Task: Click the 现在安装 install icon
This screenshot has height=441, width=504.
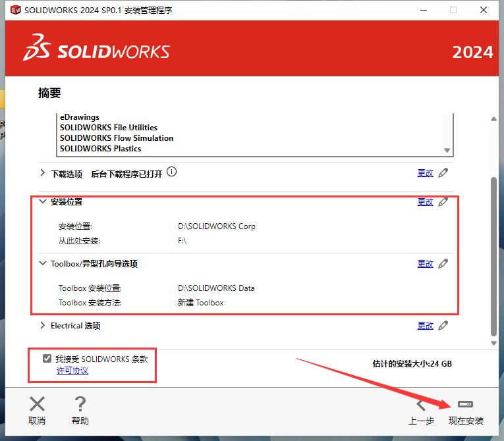Action: [465, 404]
